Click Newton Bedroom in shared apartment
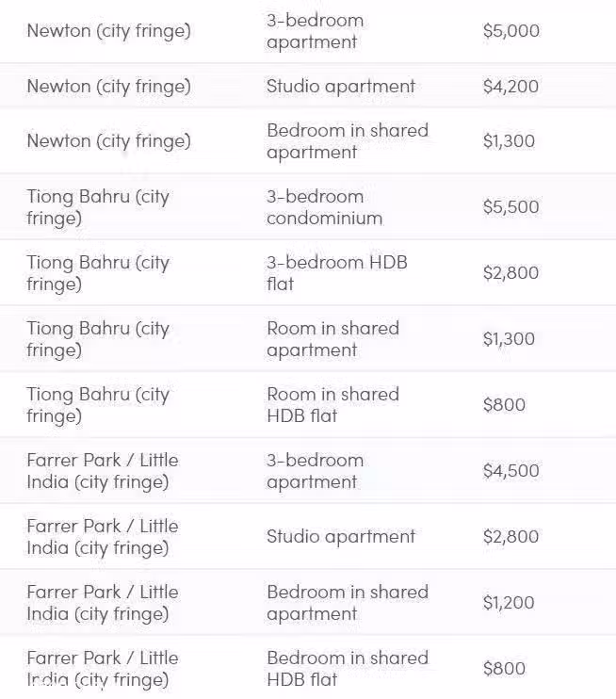Screen dimensions: 616x699 348,141
